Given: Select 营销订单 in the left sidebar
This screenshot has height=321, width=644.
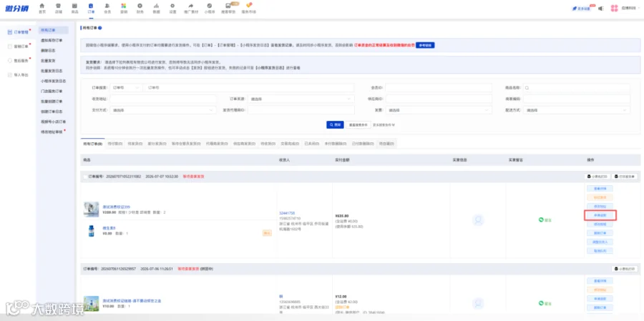Looking at the screenshot, I should pos(18,46).
